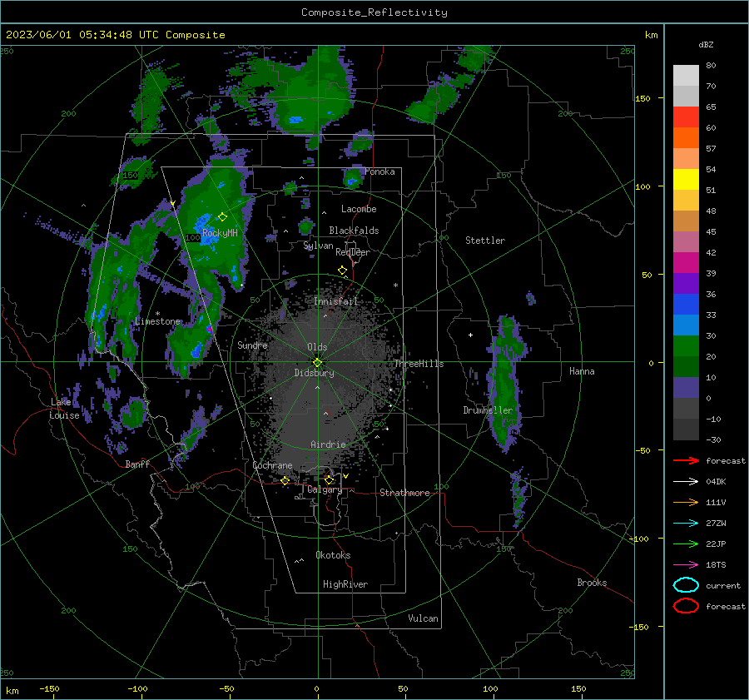Click the yellow diamond marker at radar center
The width and height of the screenshot is (749, 700).
coord(317,362)
